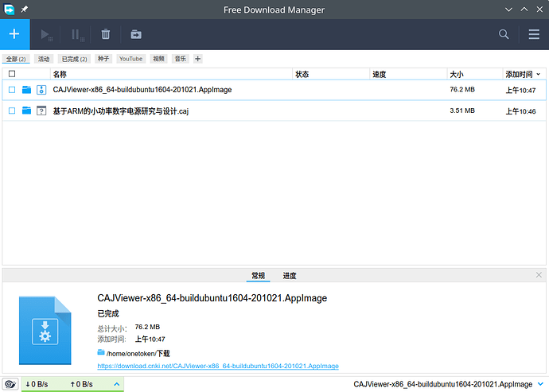Sort by the 速度 column header
The height and width of the screenshot is (392, 549).
[x=408, y=74]
